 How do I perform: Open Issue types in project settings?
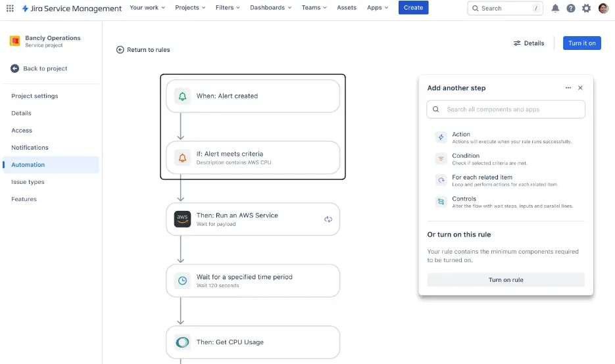[28, 182]
